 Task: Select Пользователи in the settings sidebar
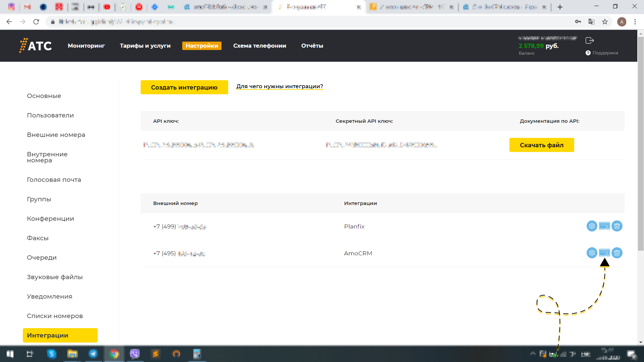[x=50, y=115]
